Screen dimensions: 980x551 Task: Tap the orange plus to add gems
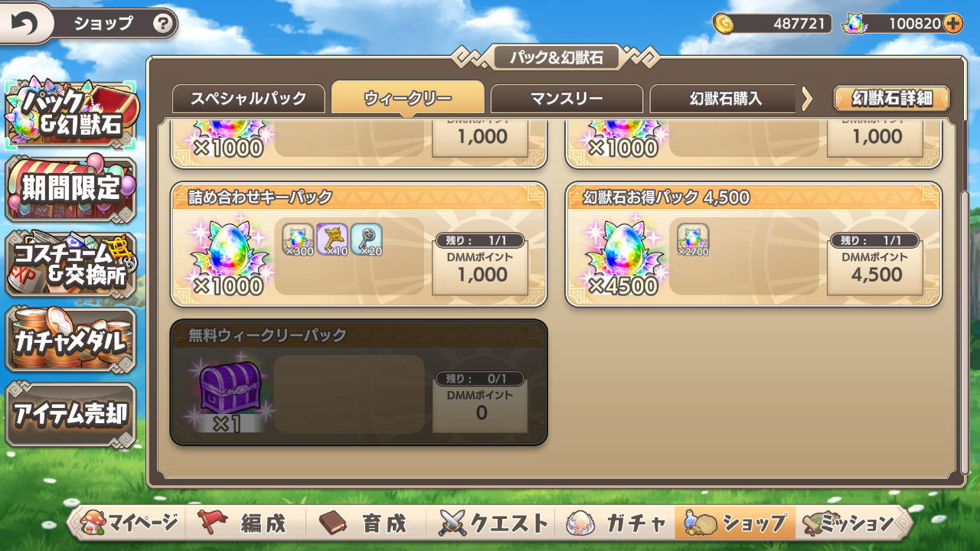952,24
